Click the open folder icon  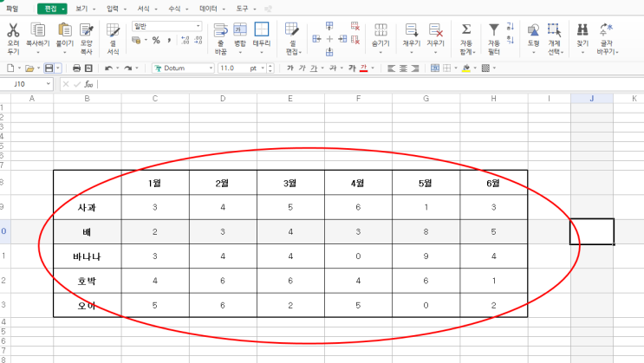[x=29, y=68]
